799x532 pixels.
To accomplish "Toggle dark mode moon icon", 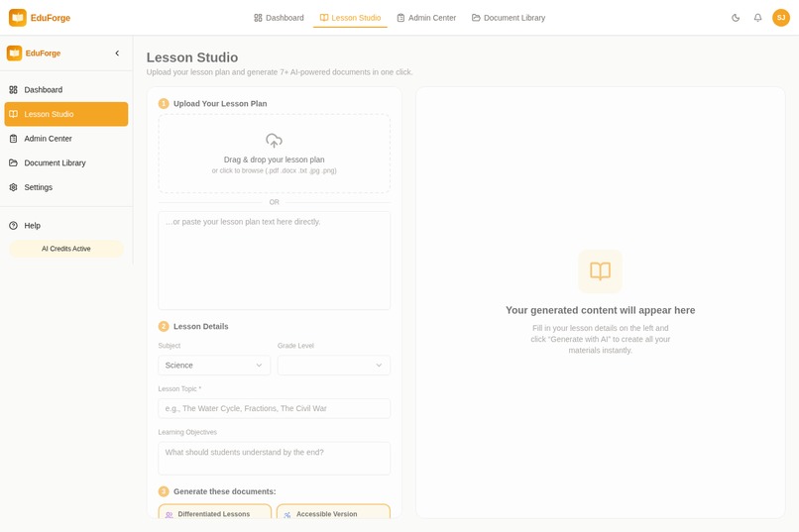I will click(x=736, y=18).
